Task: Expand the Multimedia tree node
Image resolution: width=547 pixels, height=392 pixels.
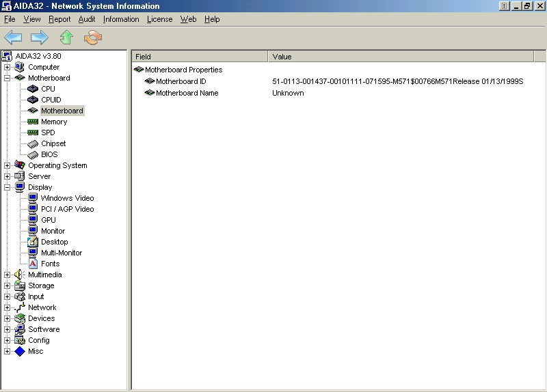Action: click(7, 275)
